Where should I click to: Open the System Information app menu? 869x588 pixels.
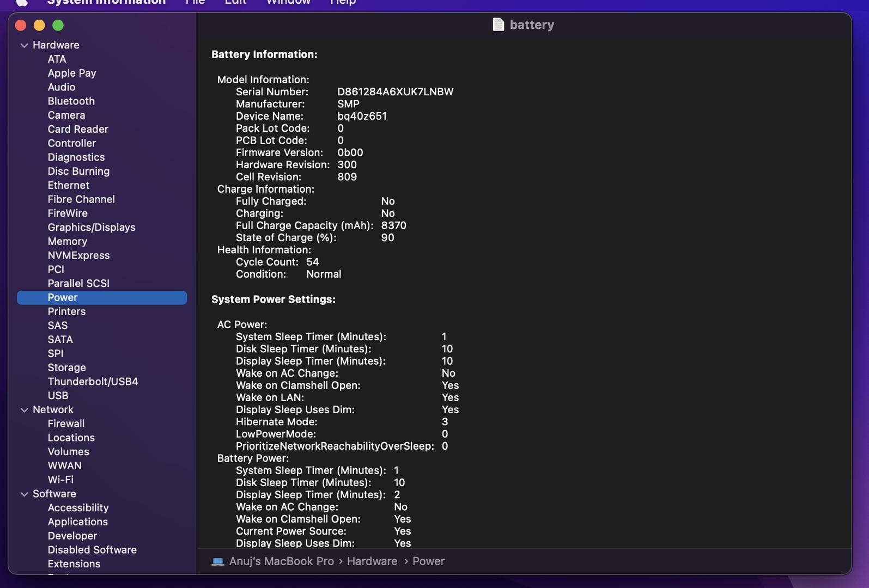pos(106,2)
